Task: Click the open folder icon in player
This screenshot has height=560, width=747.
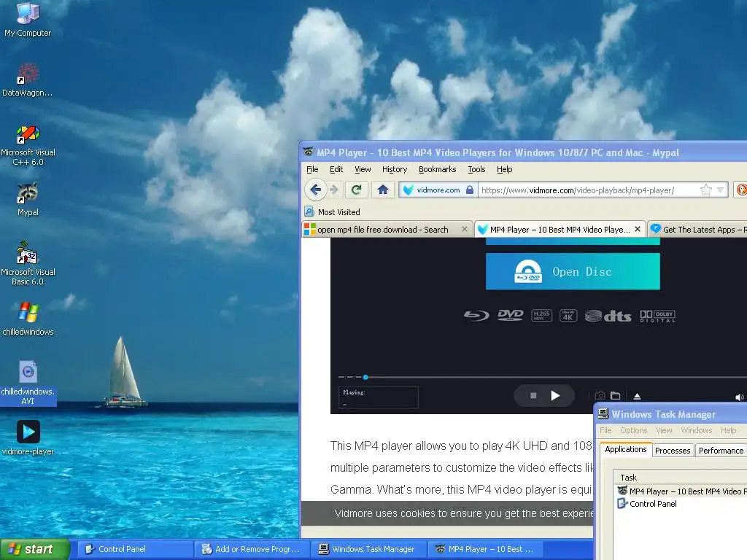Action: 616,396
